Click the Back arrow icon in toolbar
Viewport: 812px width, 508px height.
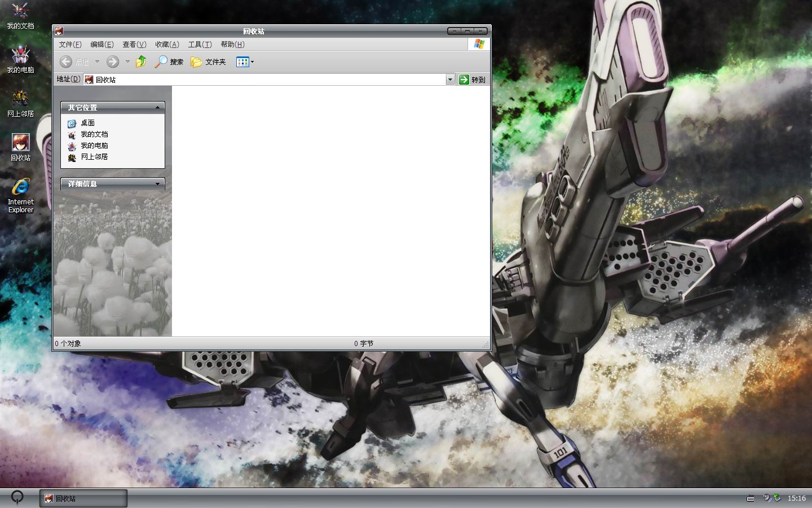(x=66, y=62)
